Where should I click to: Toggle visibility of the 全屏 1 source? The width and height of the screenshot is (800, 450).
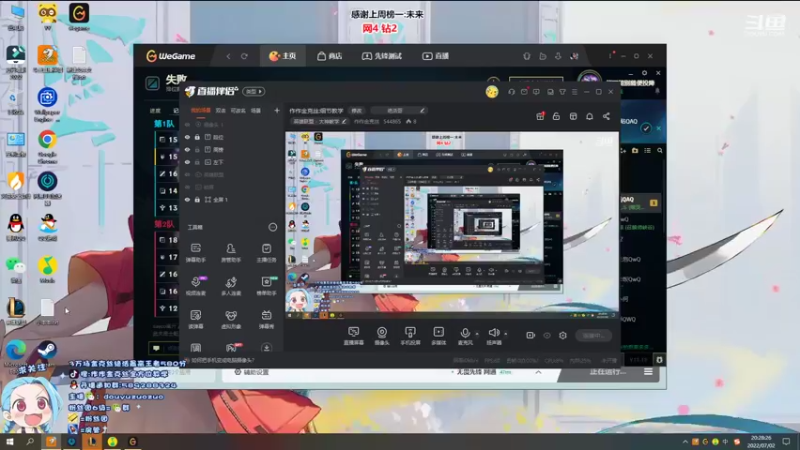187,199
